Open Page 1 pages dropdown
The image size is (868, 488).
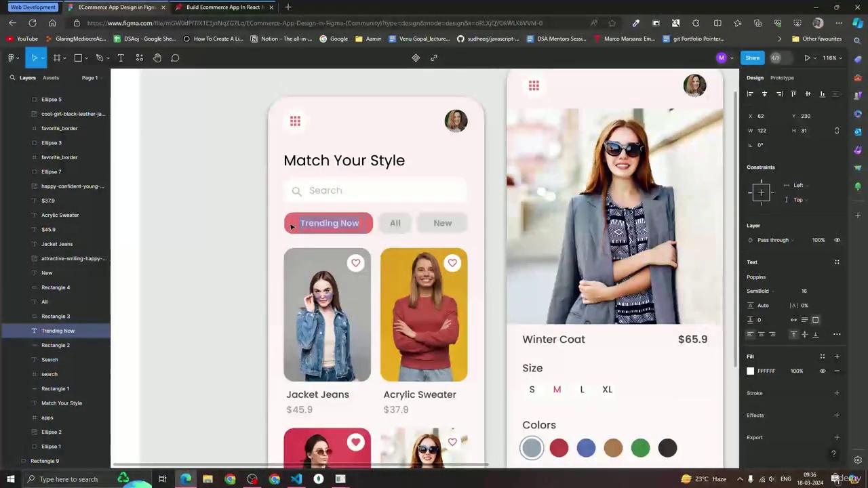point(92,78)
